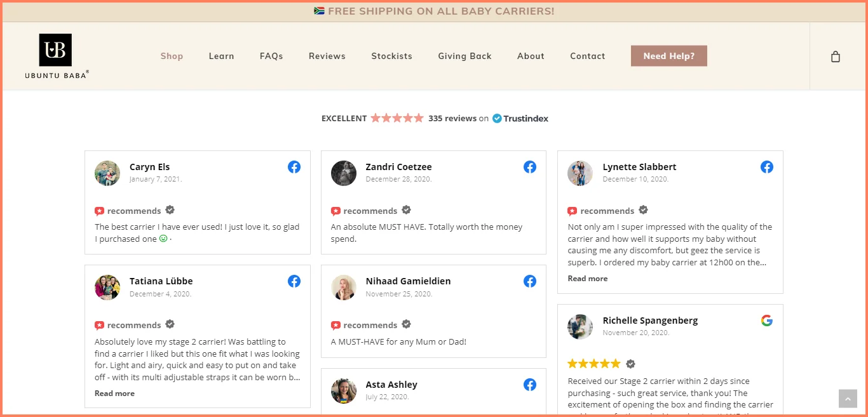Click Facebook icon on Zandri Coetzee review
The width and height of the screenshot is (868, 417).
pos(530,167)
